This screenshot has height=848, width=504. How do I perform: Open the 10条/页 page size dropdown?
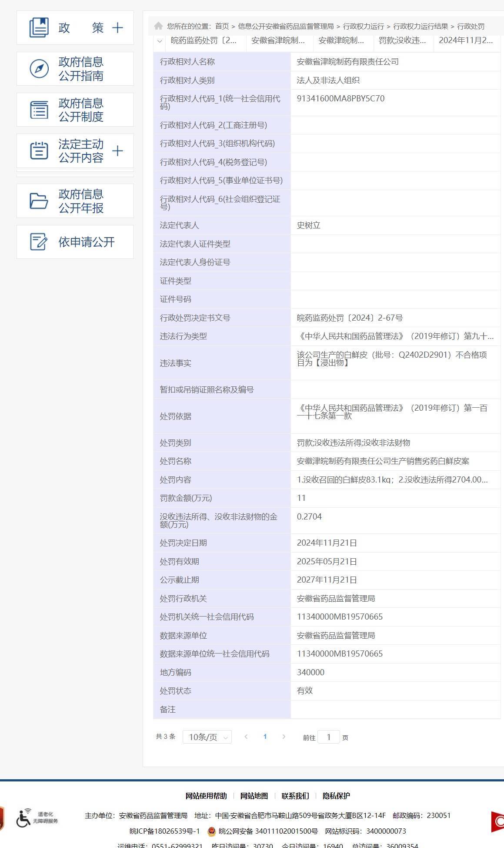pyautogui.click(x=207, y=737)
